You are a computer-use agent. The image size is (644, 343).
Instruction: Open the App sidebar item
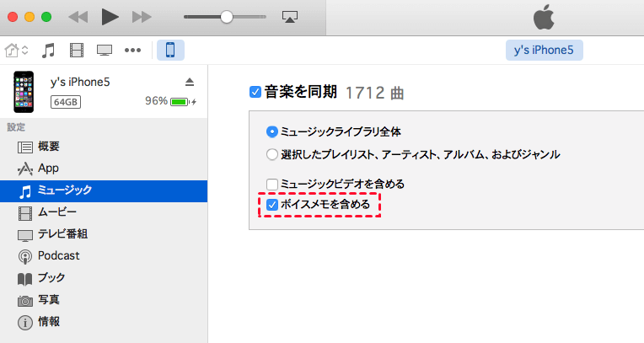point(48,168)
